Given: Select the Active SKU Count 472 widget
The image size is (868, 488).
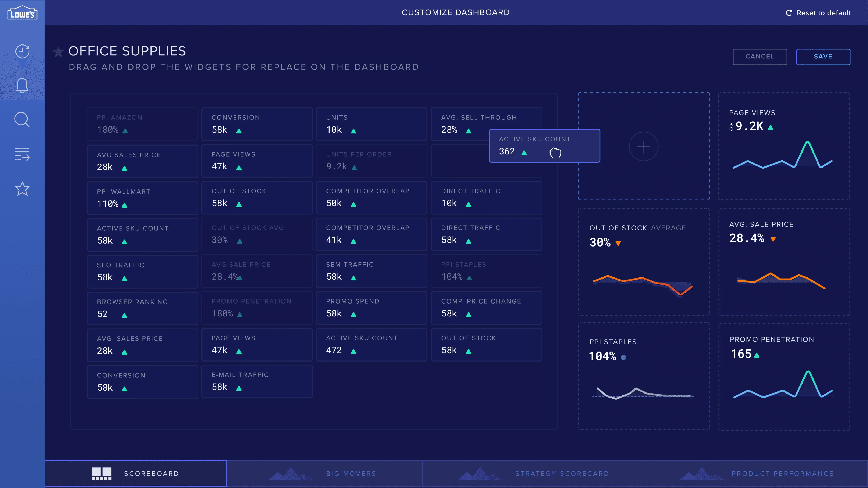Looking at the screenshot, I should click(x=371, y=344).
